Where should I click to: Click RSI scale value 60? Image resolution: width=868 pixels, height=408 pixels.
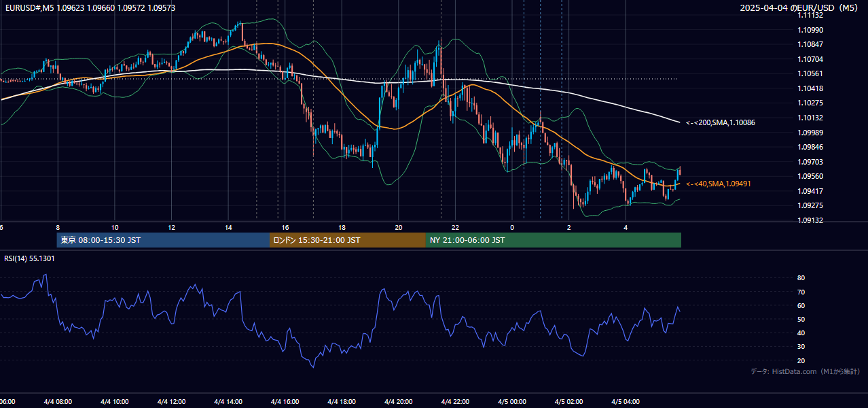tap(801, 306)
